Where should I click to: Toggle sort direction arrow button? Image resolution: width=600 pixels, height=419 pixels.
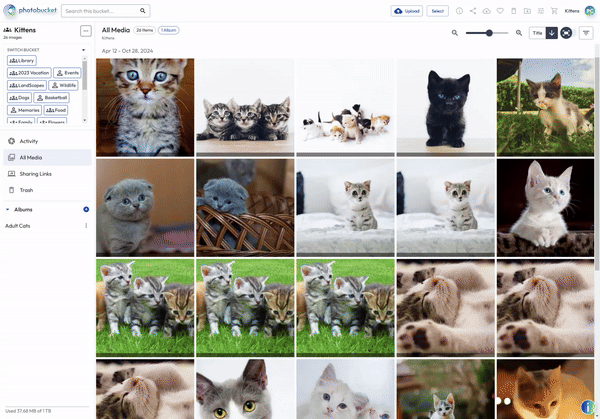tap(551, 33)
